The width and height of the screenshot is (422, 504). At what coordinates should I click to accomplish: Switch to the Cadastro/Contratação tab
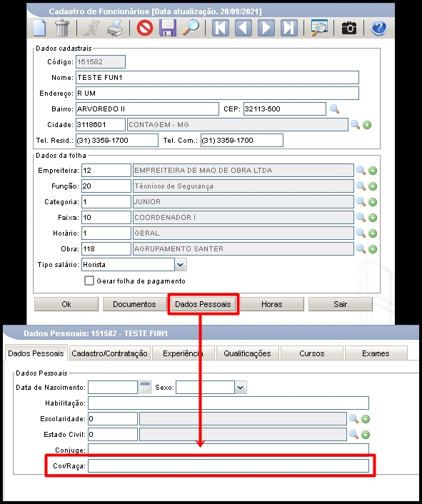(109, 353)
